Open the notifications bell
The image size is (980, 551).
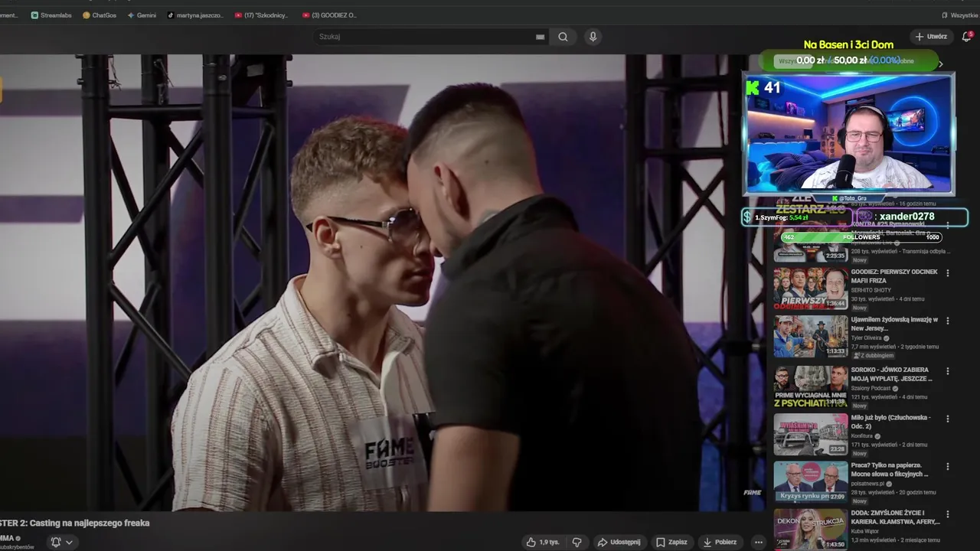tap(966, 37)
